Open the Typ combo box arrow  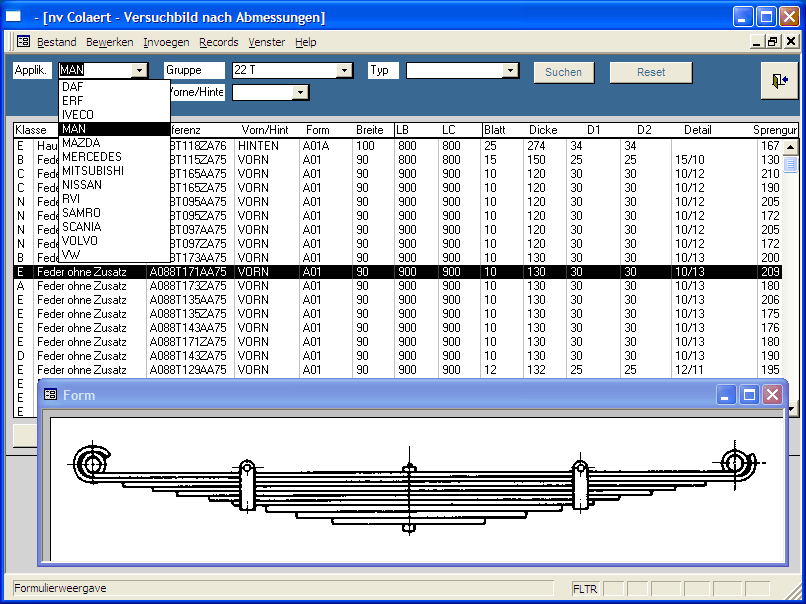pyautogui.click(x=511, y=71)
